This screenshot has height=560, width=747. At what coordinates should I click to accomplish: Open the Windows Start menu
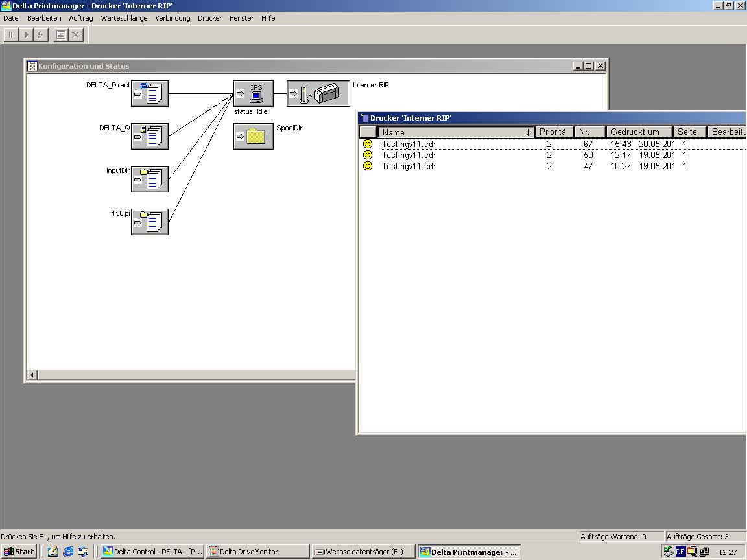click(19, 552)
